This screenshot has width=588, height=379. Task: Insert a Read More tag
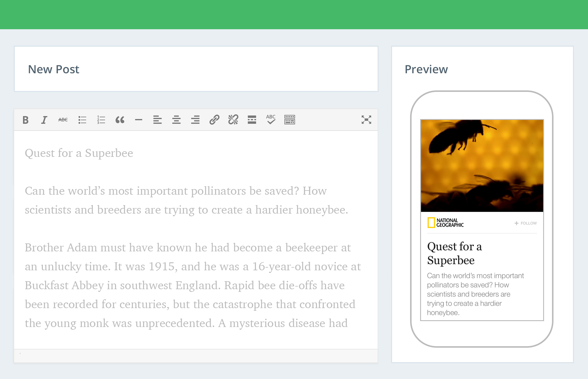tap(252, 120)
